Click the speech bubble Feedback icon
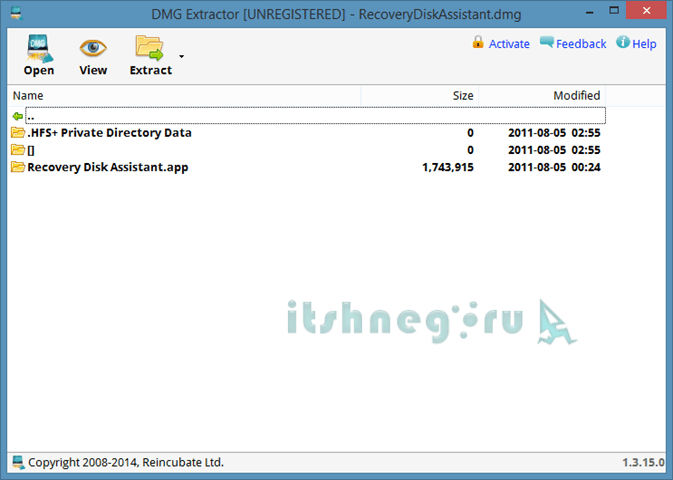This screenshot has width=673, height=480. (547, 42)
